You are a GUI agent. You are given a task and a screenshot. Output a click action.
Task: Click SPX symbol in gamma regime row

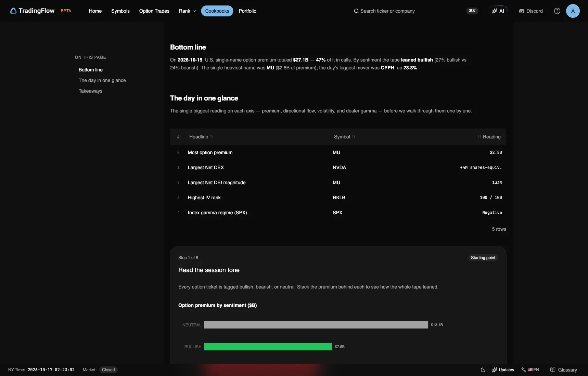pos(337,213)
